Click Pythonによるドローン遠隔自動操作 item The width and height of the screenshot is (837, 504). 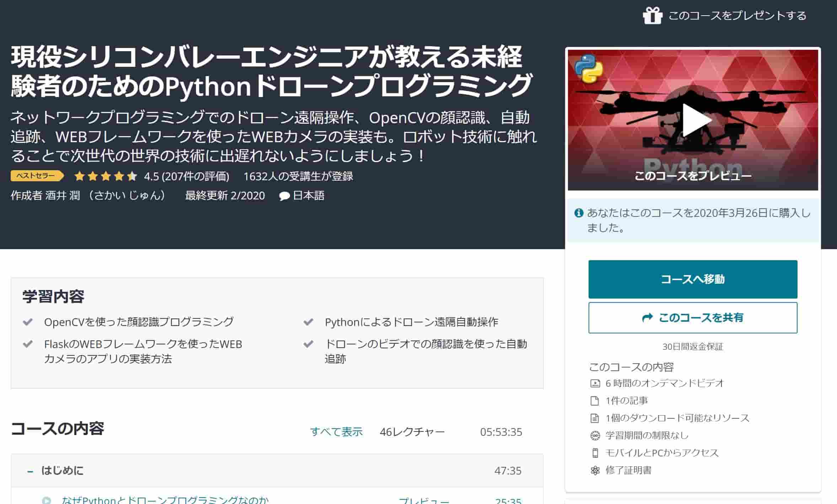412,322
